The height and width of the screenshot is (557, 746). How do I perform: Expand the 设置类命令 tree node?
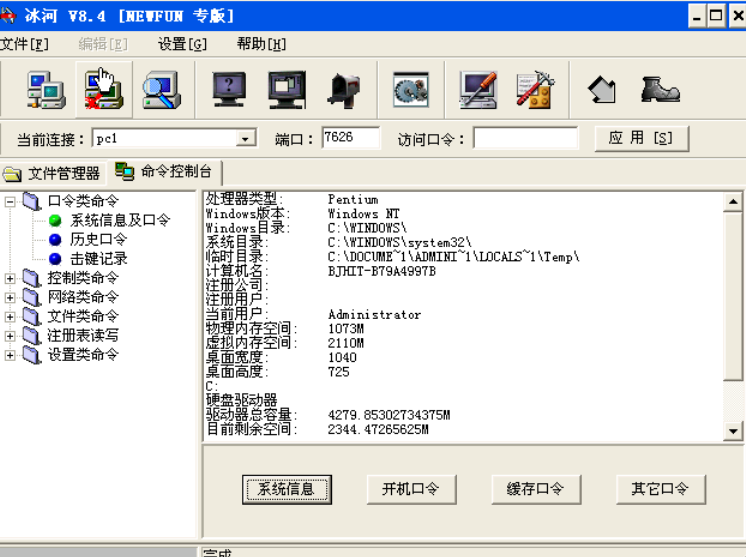click(x=10, y=355)
